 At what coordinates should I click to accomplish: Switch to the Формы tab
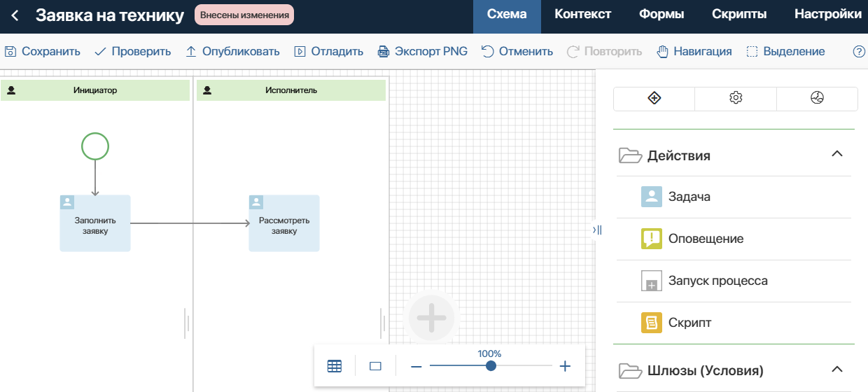click(x=661, y=15)
